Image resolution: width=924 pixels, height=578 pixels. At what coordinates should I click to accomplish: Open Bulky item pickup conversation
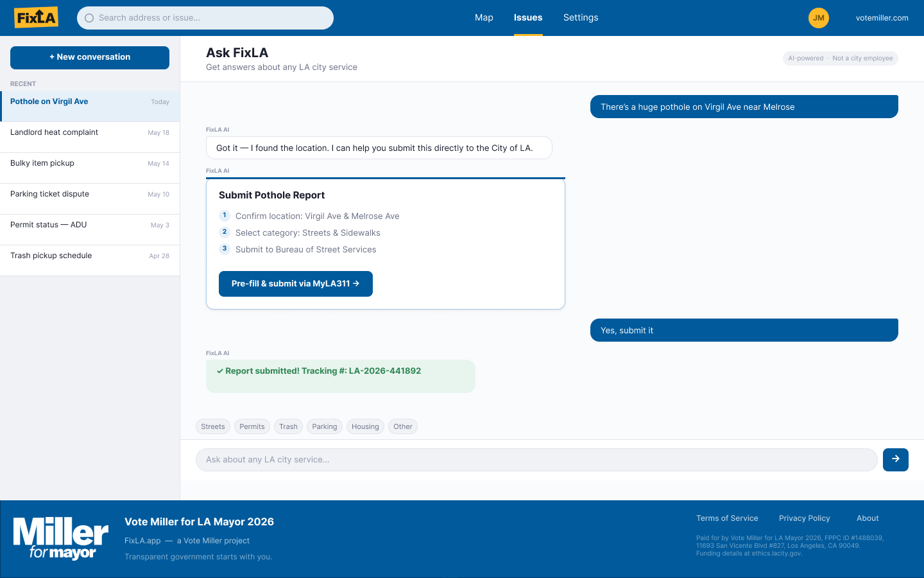pyautogui.click(x=90, y=168)
